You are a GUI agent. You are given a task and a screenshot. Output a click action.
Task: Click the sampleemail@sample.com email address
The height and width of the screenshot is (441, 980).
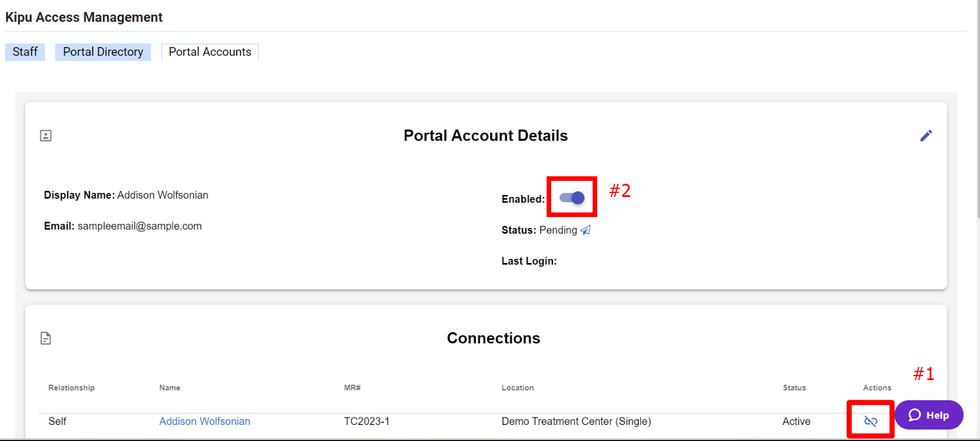[140, 226]
